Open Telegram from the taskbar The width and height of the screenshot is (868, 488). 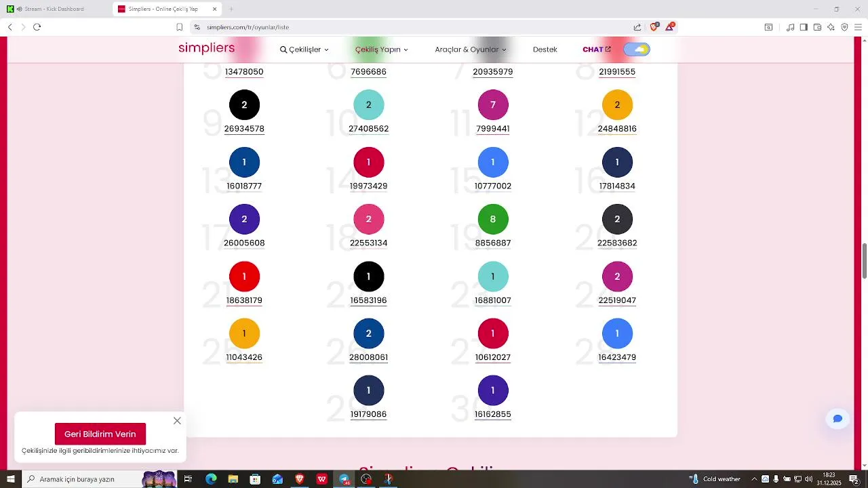tap(344, 479)
